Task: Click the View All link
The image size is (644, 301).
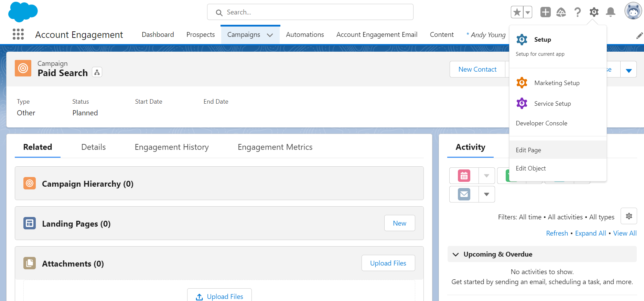Action: click(625, 233)
